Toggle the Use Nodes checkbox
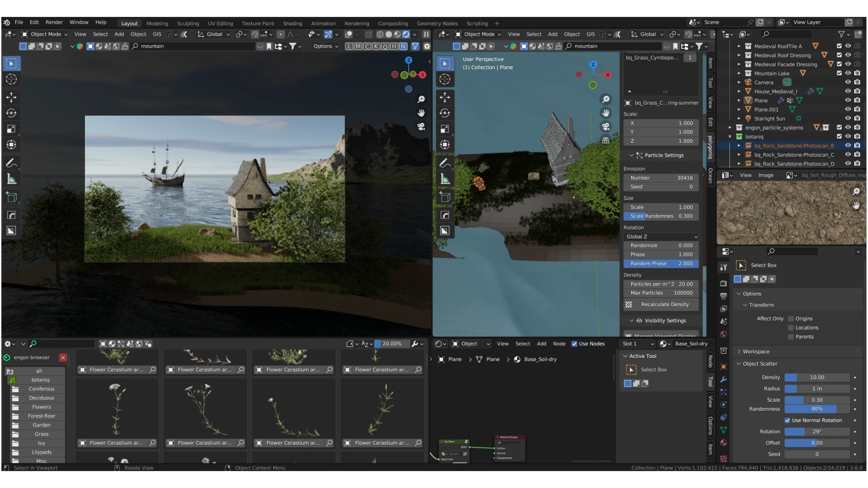868x488 pixels. click(574, 343)
